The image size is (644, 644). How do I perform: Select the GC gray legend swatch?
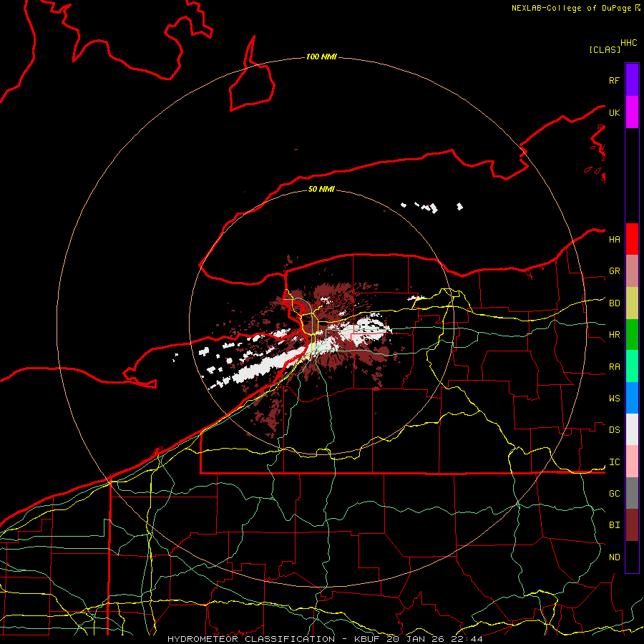(632, 493)
